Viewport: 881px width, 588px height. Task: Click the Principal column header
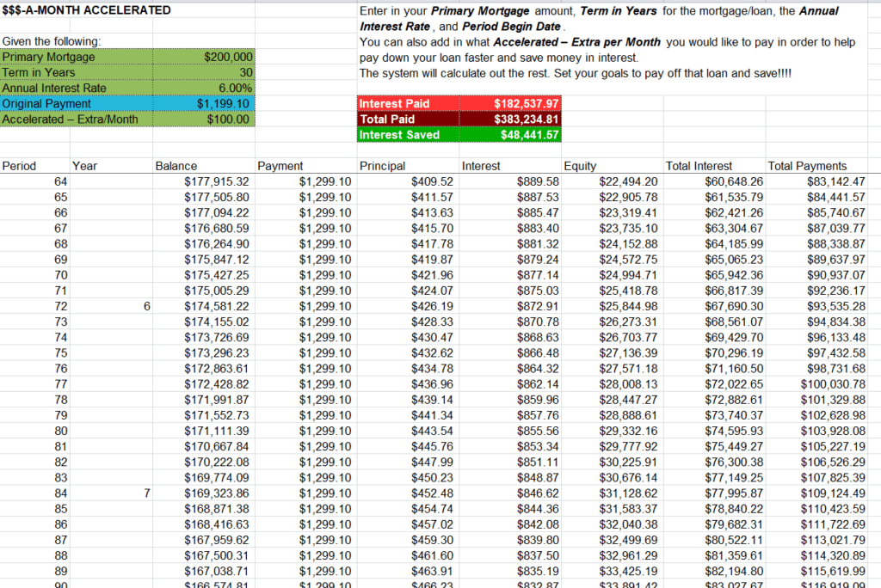coord(408,166)
